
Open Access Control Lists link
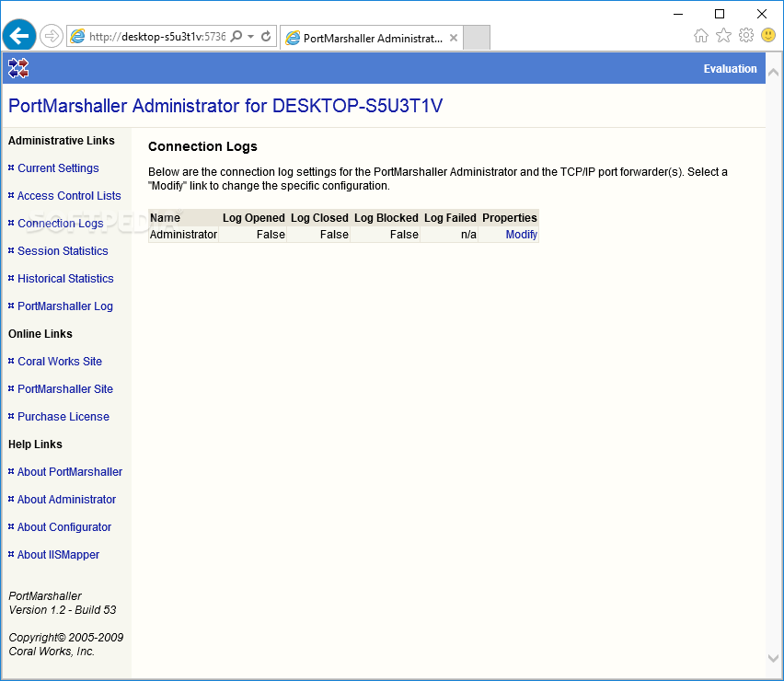[x=69, y=195]
